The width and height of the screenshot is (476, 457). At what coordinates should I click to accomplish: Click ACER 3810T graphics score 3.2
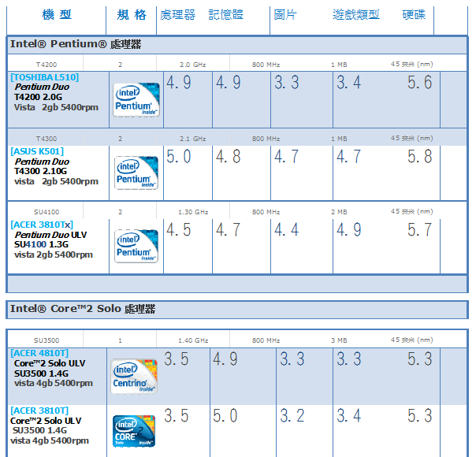tap(292, 415)
